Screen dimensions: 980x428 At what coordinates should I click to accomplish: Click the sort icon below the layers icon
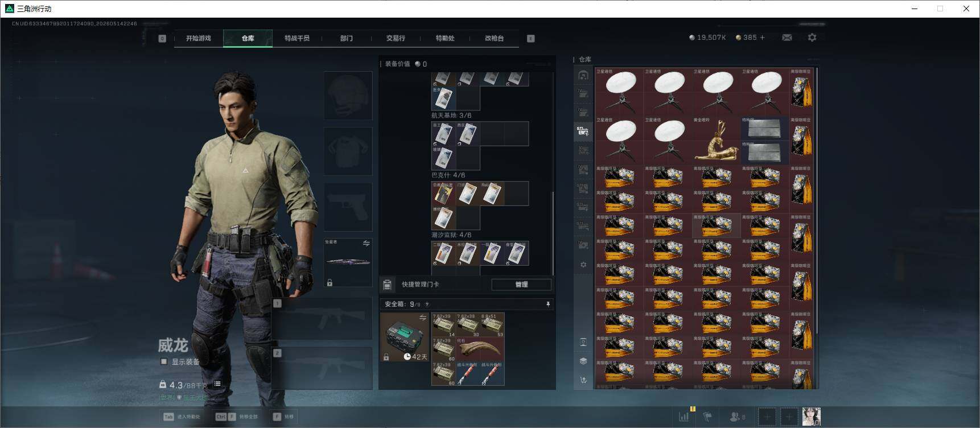point(583,380)
